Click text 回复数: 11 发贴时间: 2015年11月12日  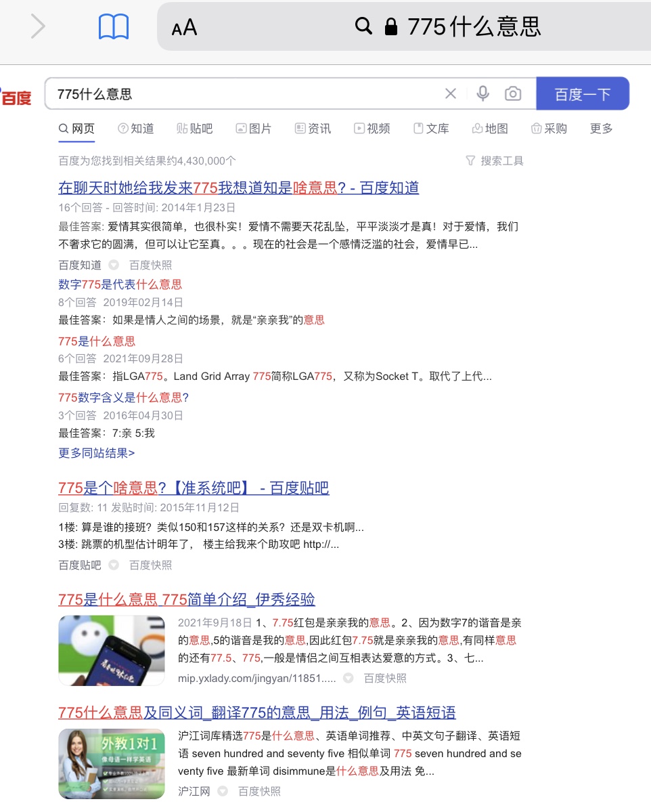(148, 507)
